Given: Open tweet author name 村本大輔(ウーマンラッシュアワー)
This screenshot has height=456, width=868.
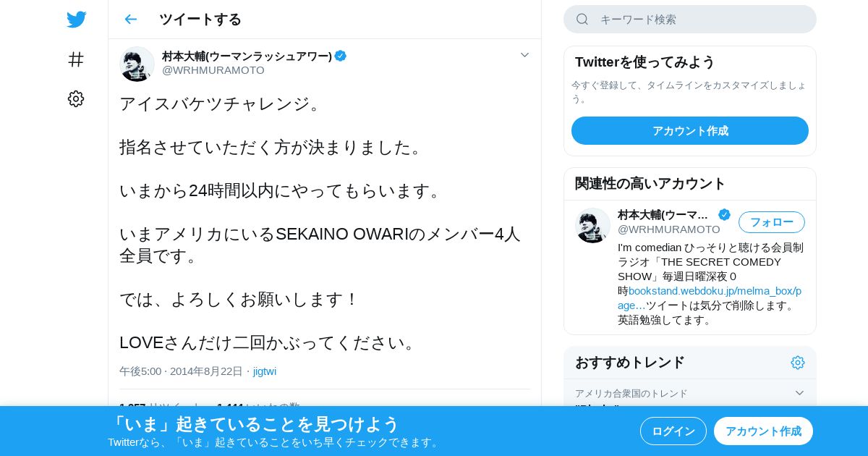Looking at the screenshot, I should 247,56.
